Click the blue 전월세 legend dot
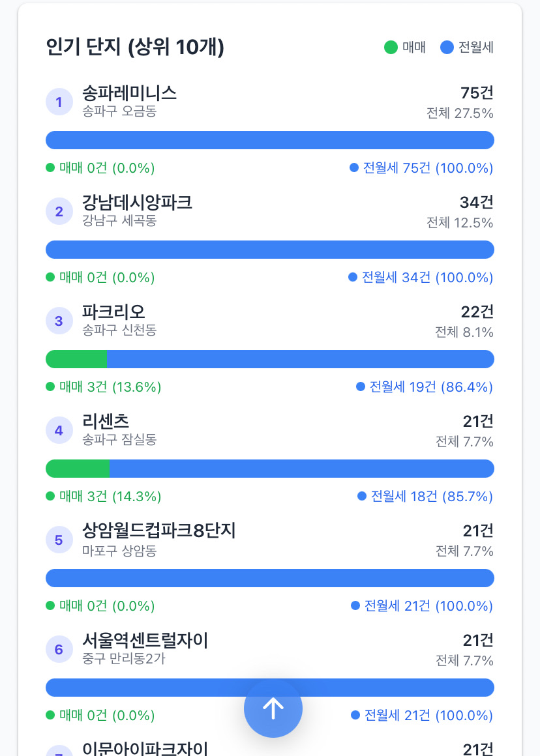This screenshot has height=756, width=540. pos(447,47)
